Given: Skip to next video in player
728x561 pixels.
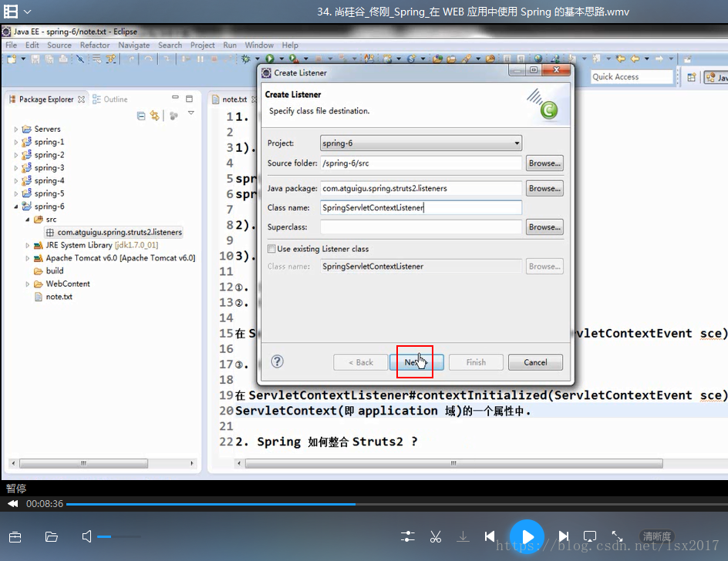Looking at the screenshot, I should coord(563,536).
